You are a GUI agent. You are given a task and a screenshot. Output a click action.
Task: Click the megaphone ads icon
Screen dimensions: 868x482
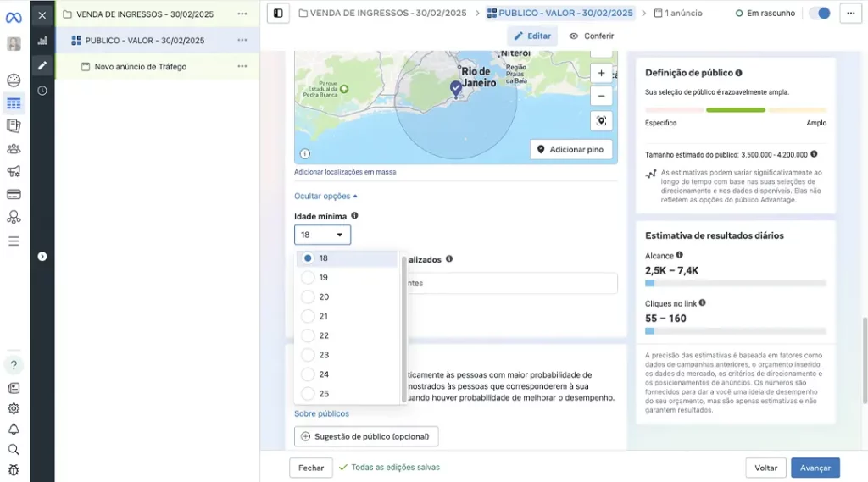pos(14,172)
